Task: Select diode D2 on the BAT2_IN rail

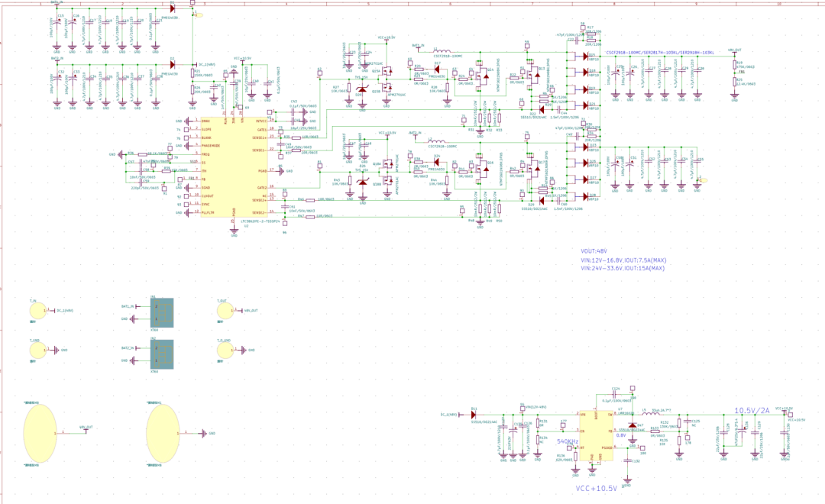Action: [172, 65]
